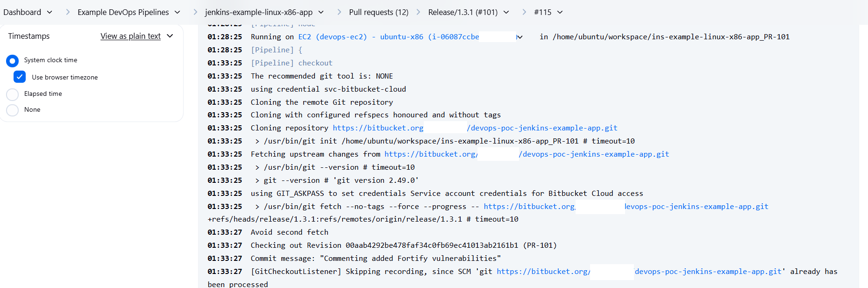
Task: Expand the #115 build dropdown chevron
Action: point(560,12)
